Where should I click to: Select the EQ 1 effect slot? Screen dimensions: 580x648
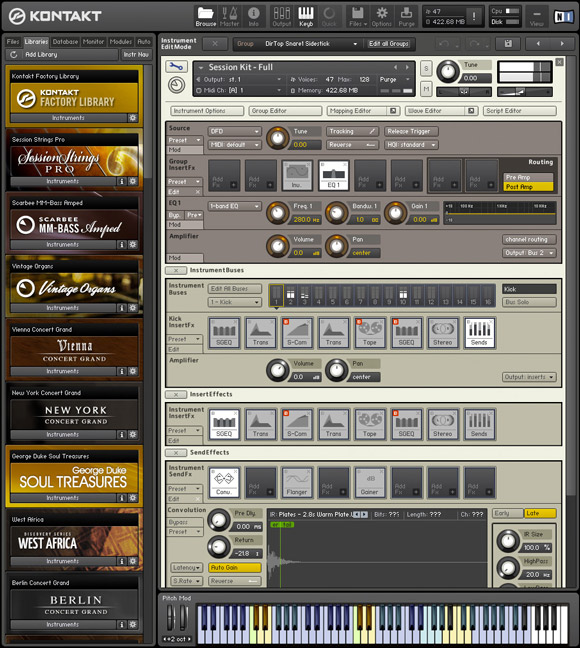pos(334,175)
